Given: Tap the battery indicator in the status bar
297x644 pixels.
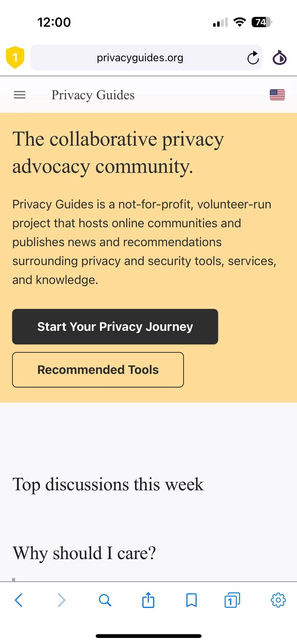Looking at the screenshot, I should tap(261, 22).
